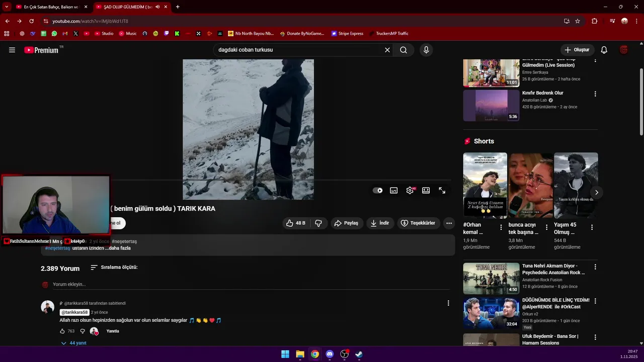The width and height of the screenshot is (644, 362).
Task: Switch player to theater mode
Action: (x=426, y=191)
